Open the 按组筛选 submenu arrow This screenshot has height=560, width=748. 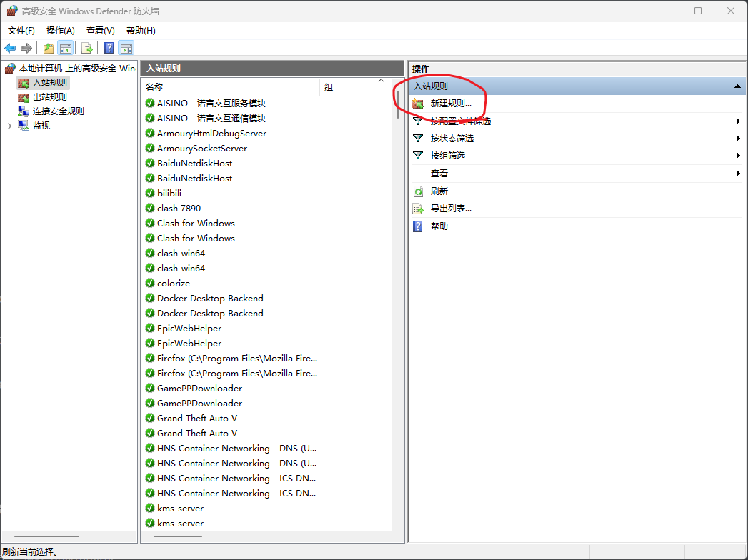tap(738, 156)
